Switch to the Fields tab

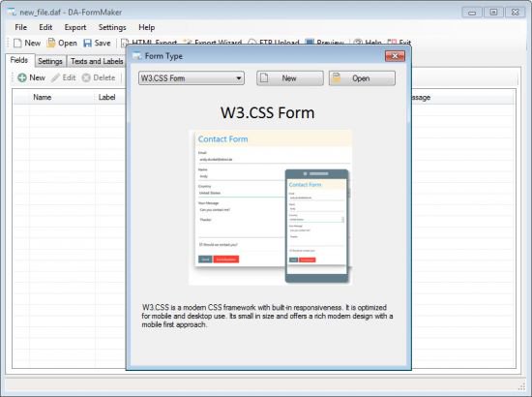coord(19,60)
